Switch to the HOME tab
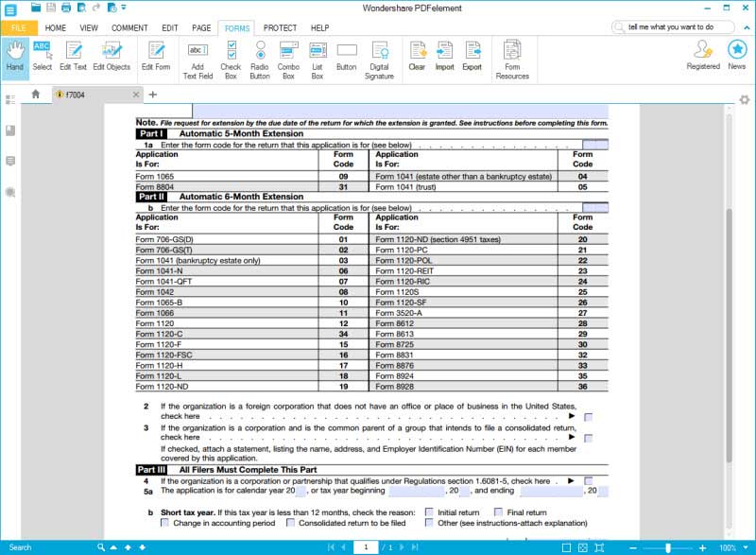756x555 pixels. pos(56,28)
